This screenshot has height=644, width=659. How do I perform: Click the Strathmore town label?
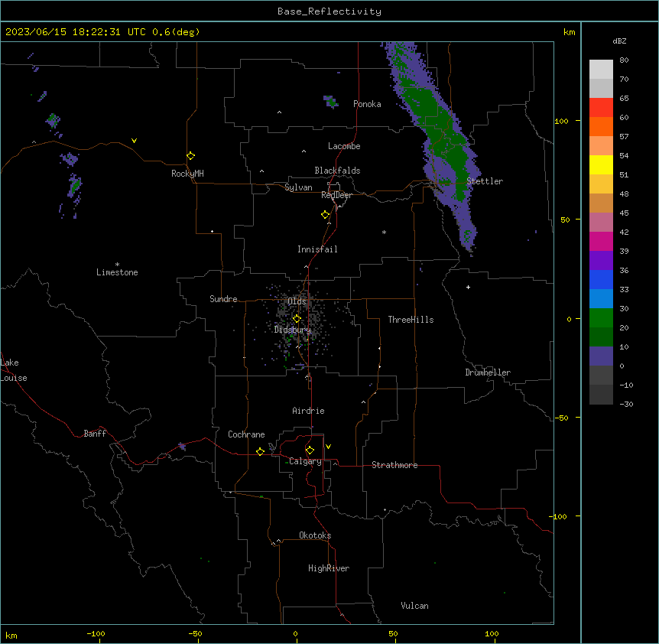[394, 465]
